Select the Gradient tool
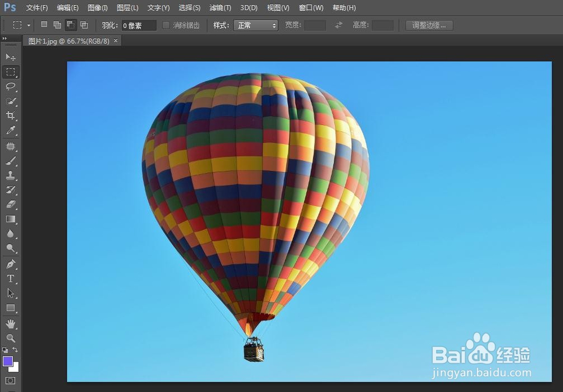The height and width of the screenshot is (392, 563). point(11,219)
